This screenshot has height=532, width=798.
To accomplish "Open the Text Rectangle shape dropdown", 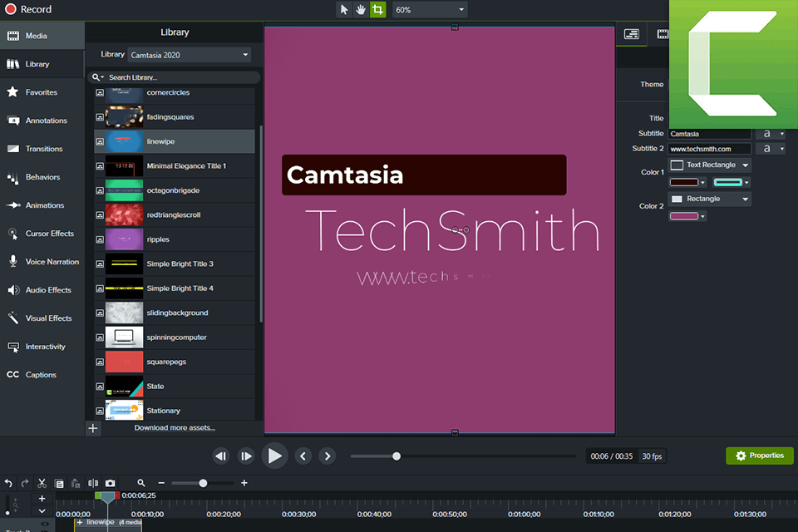I will point(709,165).
